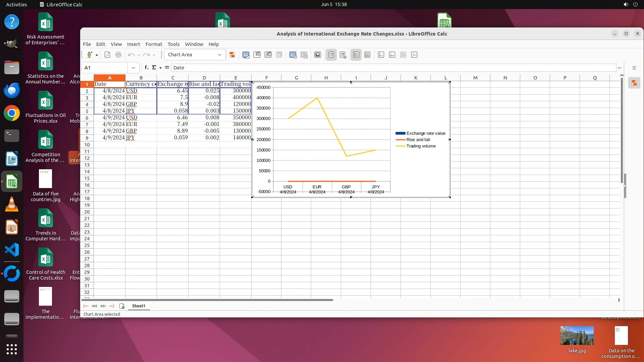644x362 pixels.
Task: Click the Export as PDF icon
Action: coord(107,55)
